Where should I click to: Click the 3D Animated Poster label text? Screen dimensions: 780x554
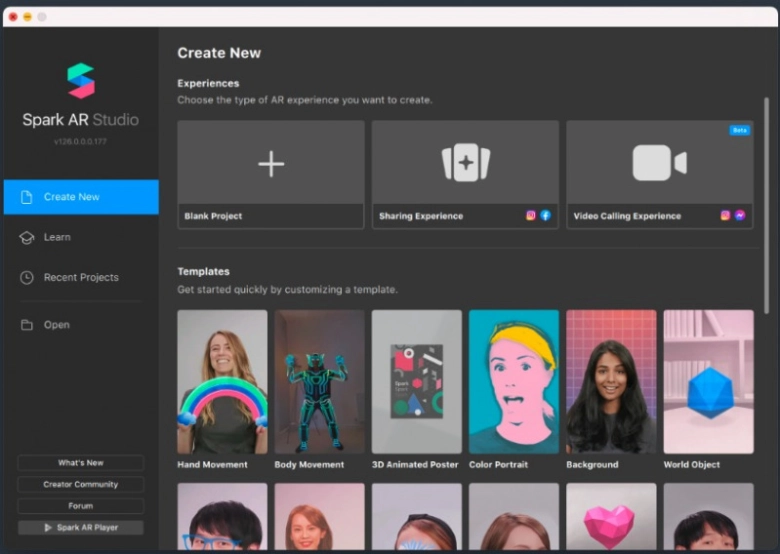(x=415, y=465)
